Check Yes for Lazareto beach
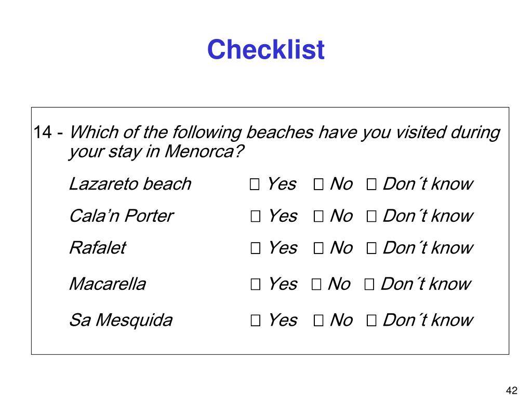 pos(255,184)
